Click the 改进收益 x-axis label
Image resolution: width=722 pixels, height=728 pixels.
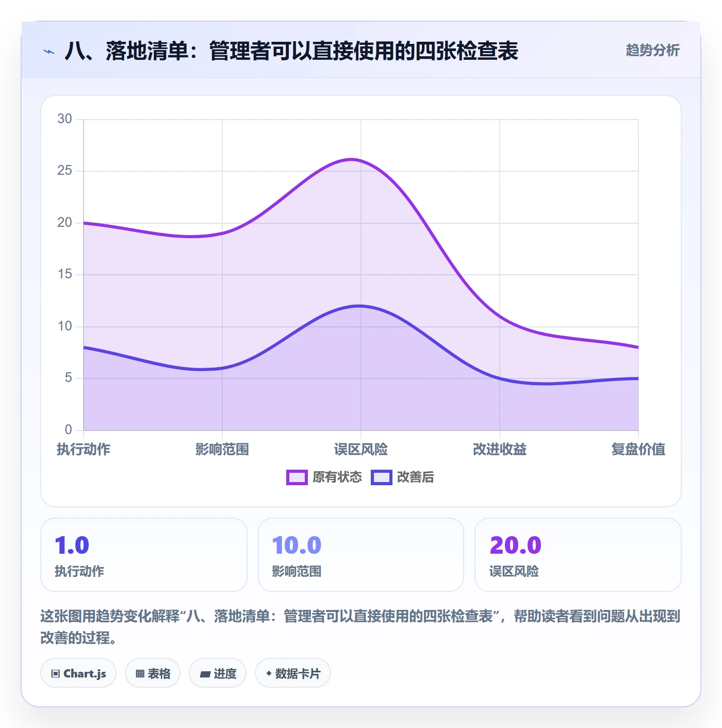click(x=500, y=450)
